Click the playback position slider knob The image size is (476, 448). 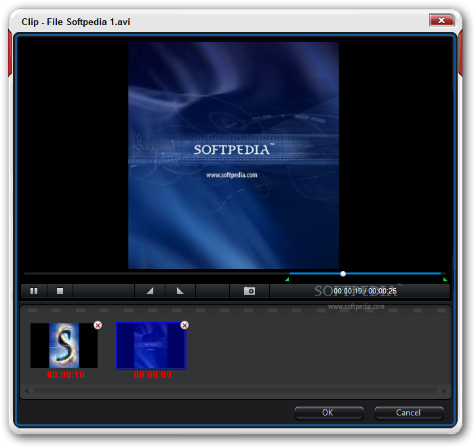coord(343,274)
